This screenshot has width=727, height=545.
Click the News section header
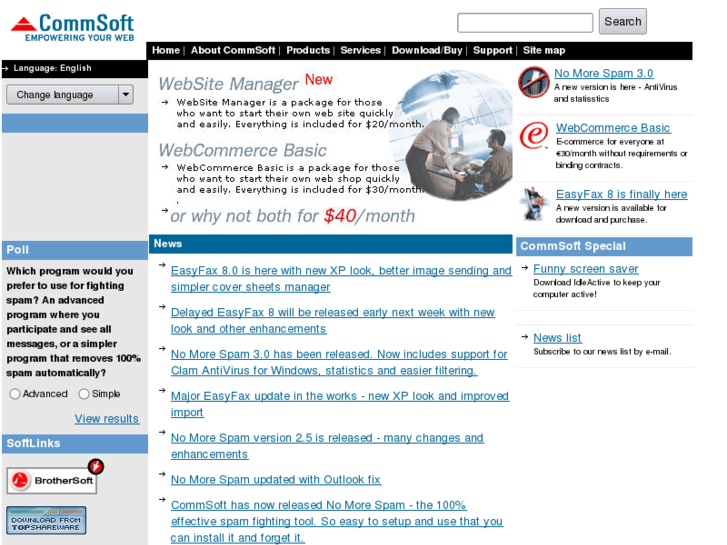331,244
